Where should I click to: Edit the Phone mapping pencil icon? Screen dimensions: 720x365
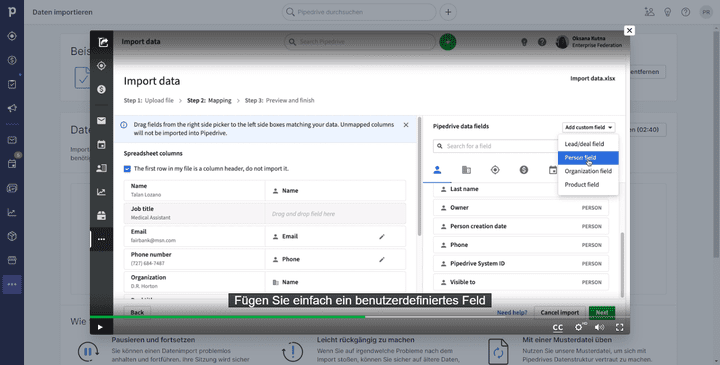(x=382, y=259)
